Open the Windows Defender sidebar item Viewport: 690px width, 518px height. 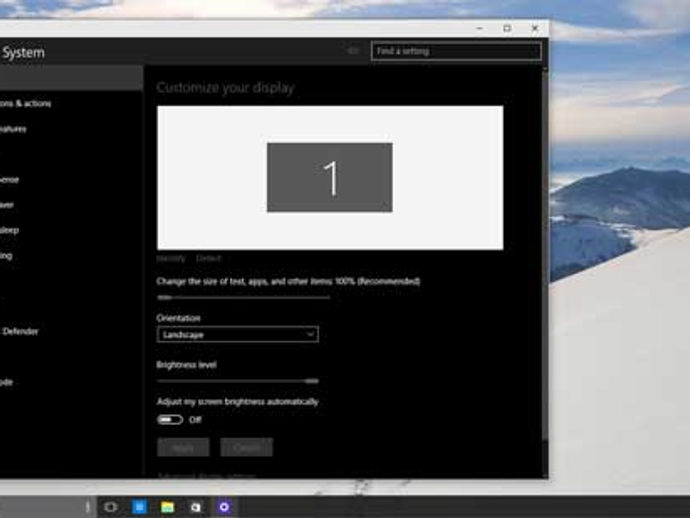click(19, 331)
